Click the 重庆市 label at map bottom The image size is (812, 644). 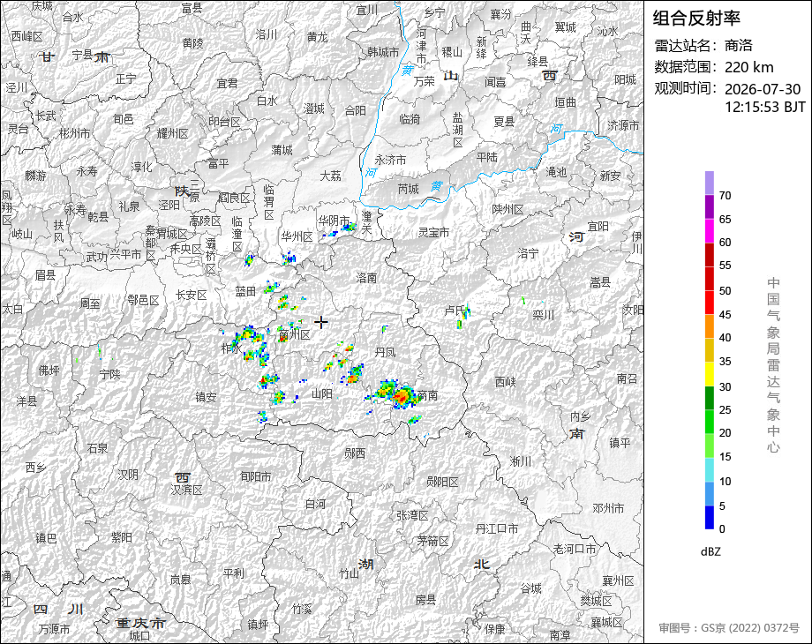coord(139,623)
